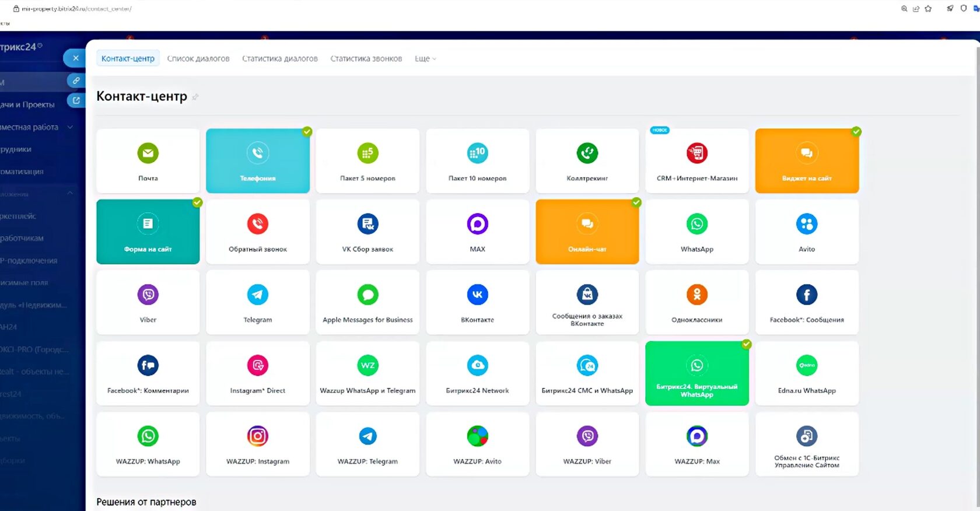This screenshot has width=980, height=511.
Task: Open the Avito channel icon
Action: click(807, 224)
